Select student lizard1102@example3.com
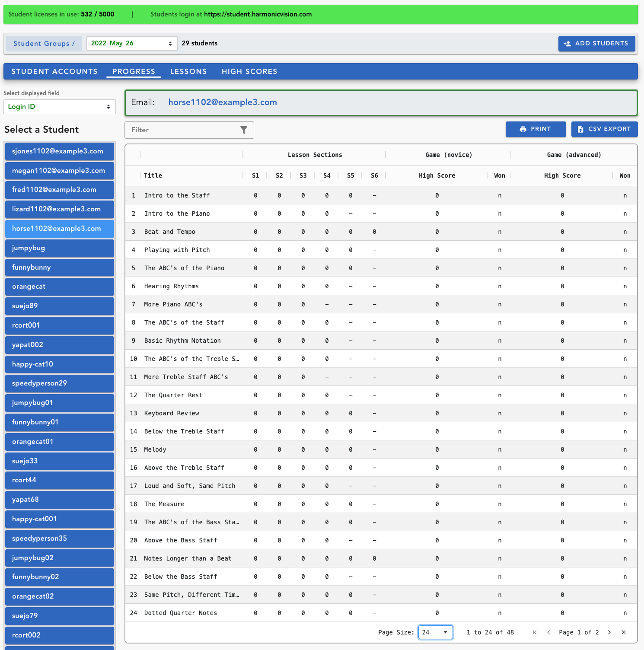 click(60, 209)
